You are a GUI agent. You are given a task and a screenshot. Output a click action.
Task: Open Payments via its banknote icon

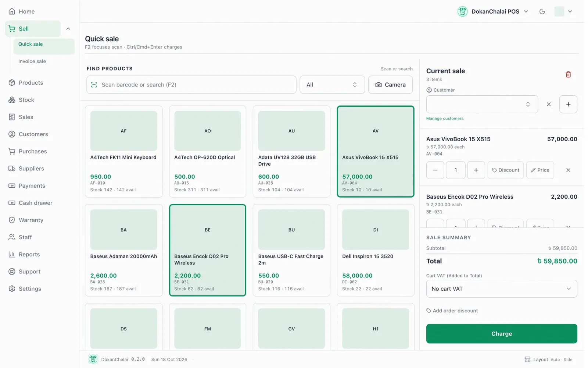click(x=12, y=185)
